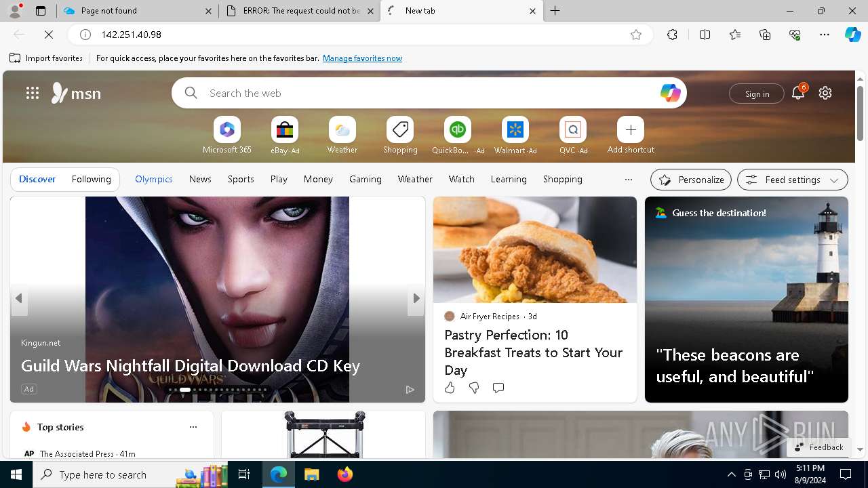Go to previous carousel slide

19,298
